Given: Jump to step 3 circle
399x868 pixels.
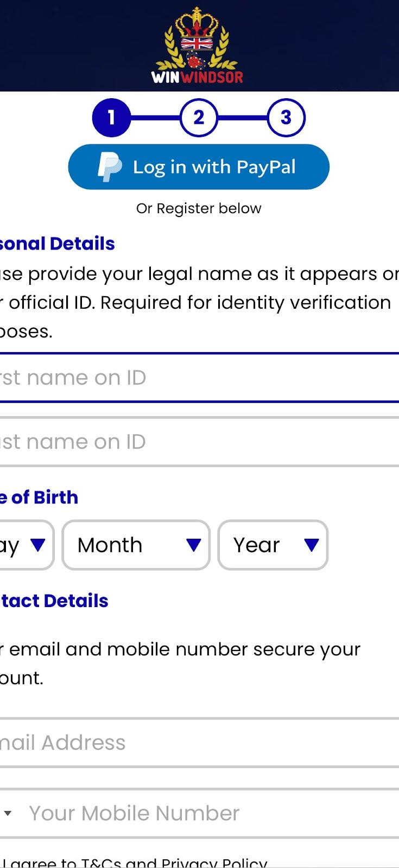Looking at the screenshot, I should [x=286, y=117].
